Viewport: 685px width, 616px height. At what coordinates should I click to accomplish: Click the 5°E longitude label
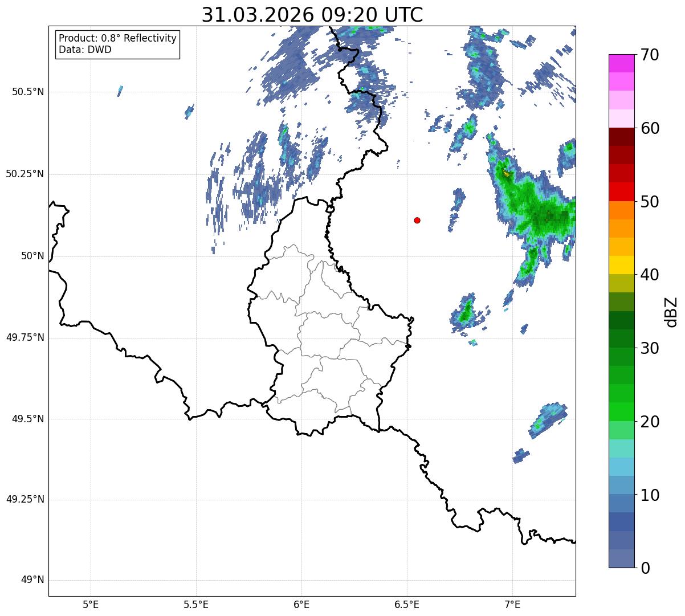[x=91, y=604]
